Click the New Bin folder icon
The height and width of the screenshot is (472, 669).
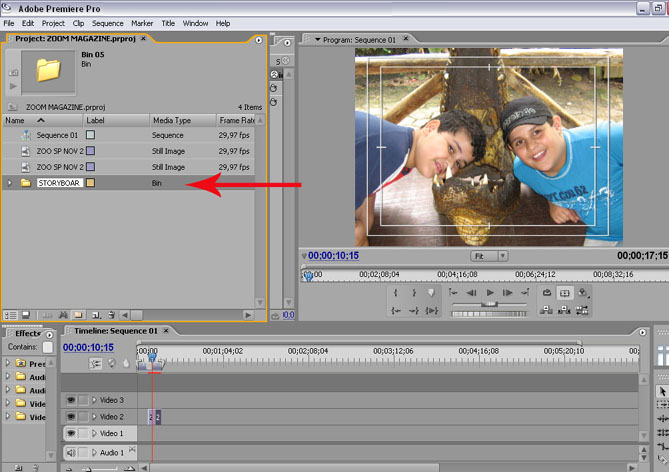[79, 315]
